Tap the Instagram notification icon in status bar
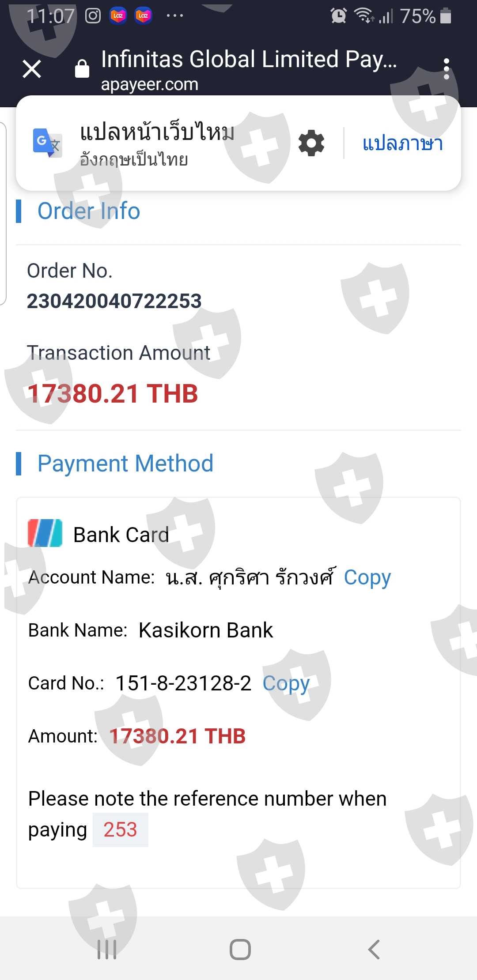 [93, 16]
